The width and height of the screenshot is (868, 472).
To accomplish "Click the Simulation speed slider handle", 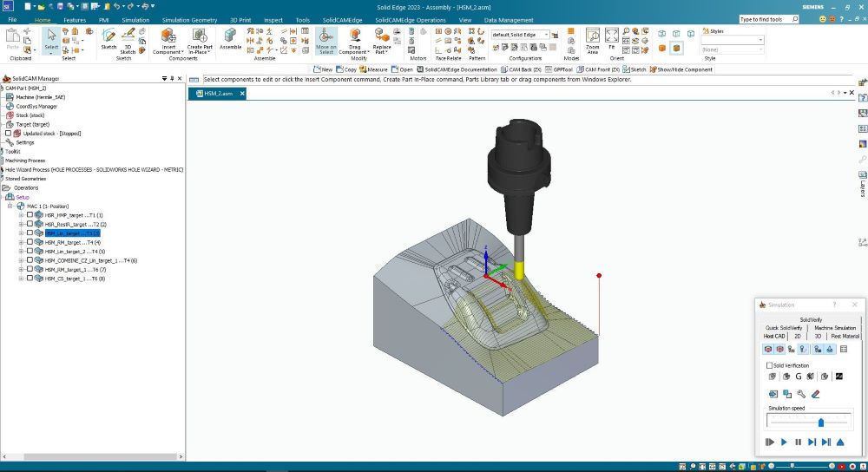I will pyautogui.click(x=821, y=423).
